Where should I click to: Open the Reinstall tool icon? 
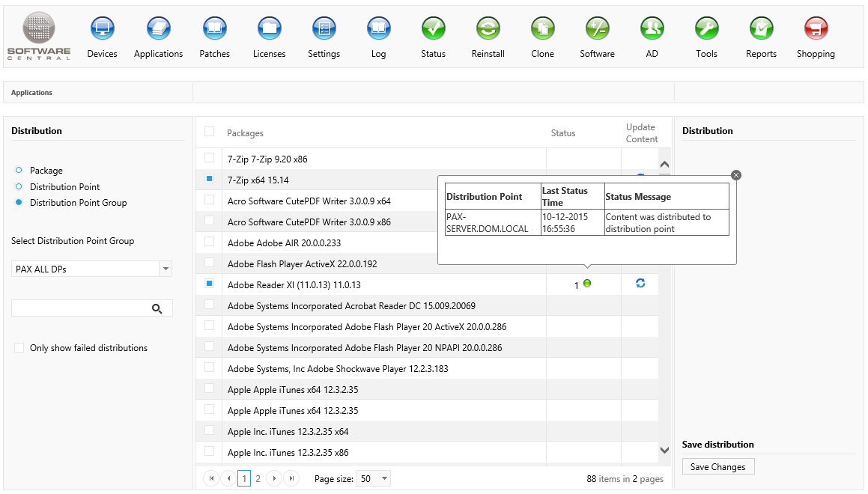(488, 30)
